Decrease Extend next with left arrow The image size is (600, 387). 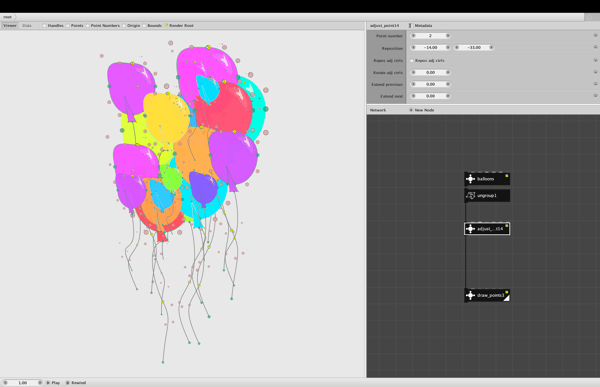(x=413, y=96)
